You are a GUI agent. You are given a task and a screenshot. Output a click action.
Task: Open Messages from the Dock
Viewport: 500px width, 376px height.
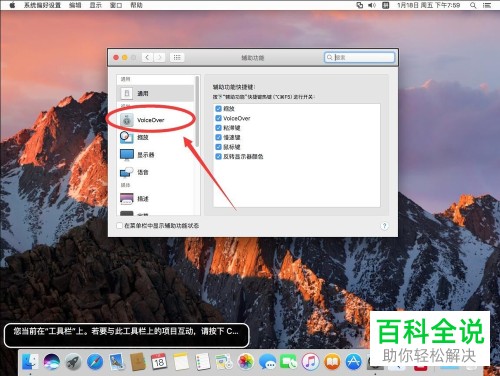click(x=267, y=362)
